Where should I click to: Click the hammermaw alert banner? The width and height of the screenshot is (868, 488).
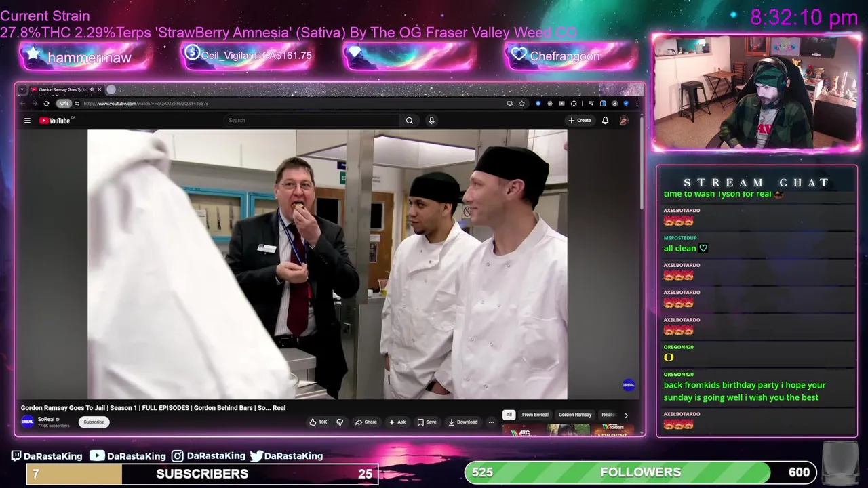pyautogui.click(x=85, y=57)
